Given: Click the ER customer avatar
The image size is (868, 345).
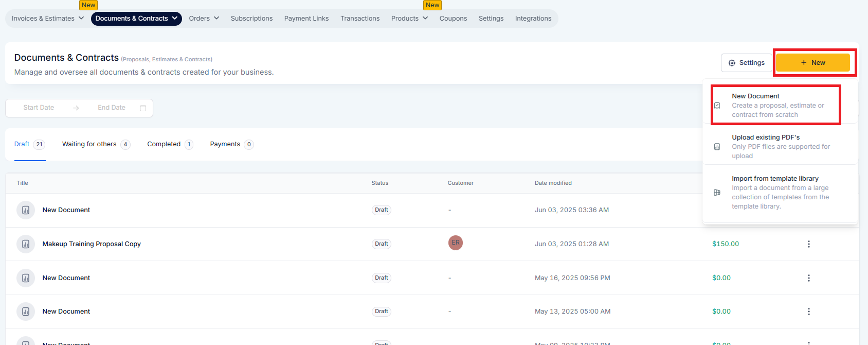Looking at the screenshot, I should click(456, 243).
